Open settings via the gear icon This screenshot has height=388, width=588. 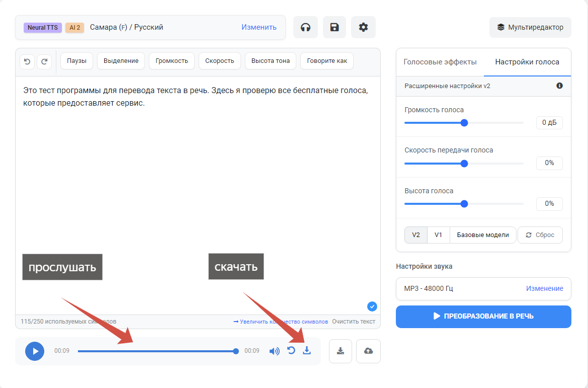coord(363,27)
